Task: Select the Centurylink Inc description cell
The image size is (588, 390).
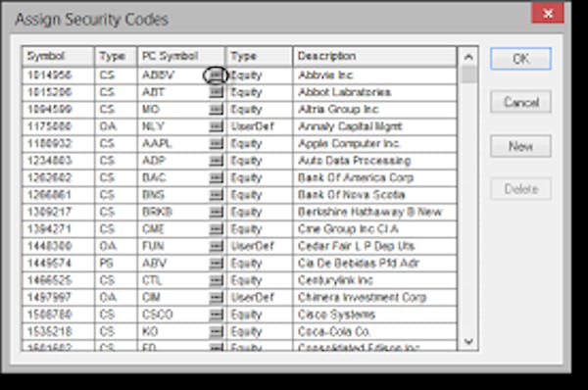Action: pos(375,280)
